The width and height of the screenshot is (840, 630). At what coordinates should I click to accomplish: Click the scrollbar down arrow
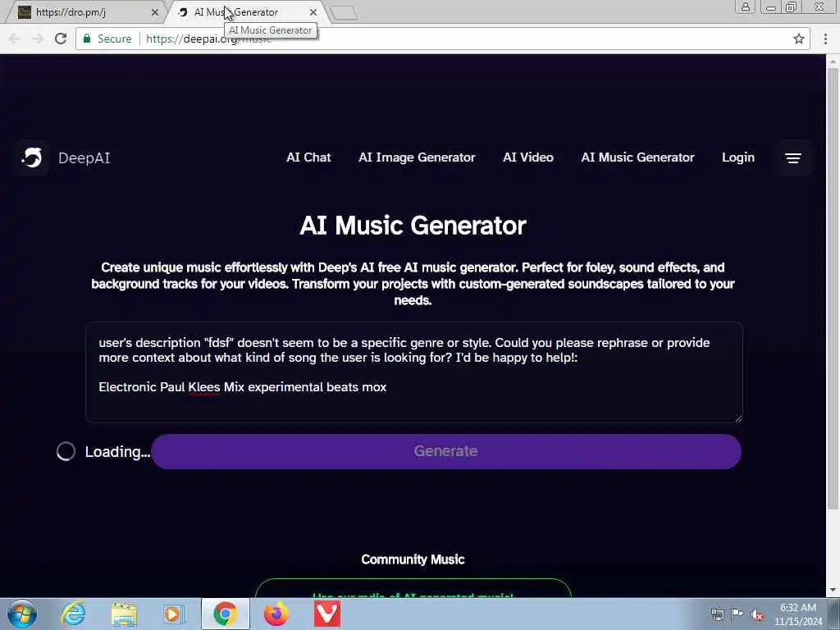tap(833, 591)
